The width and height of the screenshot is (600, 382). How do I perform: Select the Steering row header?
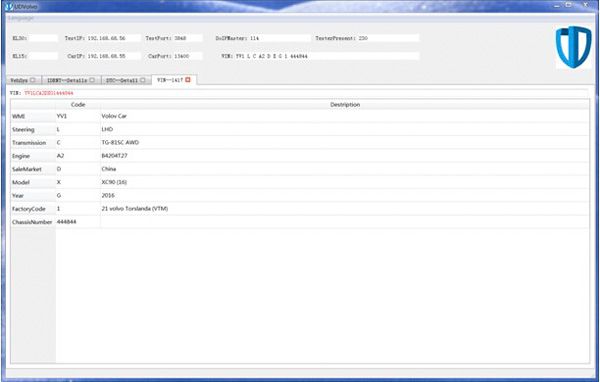coord(33,129)
